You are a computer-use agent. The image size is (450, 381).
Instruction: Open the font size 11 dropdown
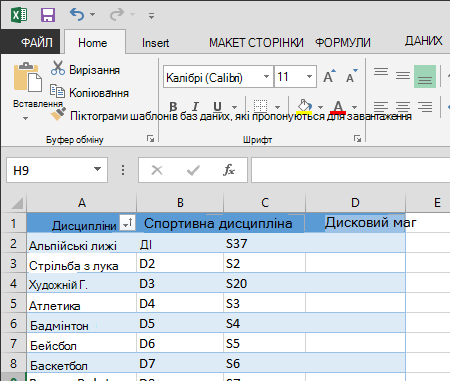tap(309, 77)
